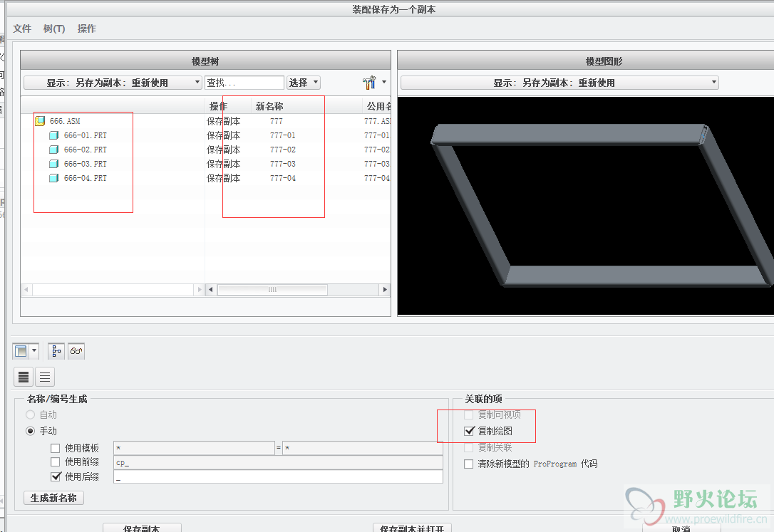Image resolution: width=774 pixels, height=532 pixels.
Task: Click the dense list view icon
Action: pos(24,377)
